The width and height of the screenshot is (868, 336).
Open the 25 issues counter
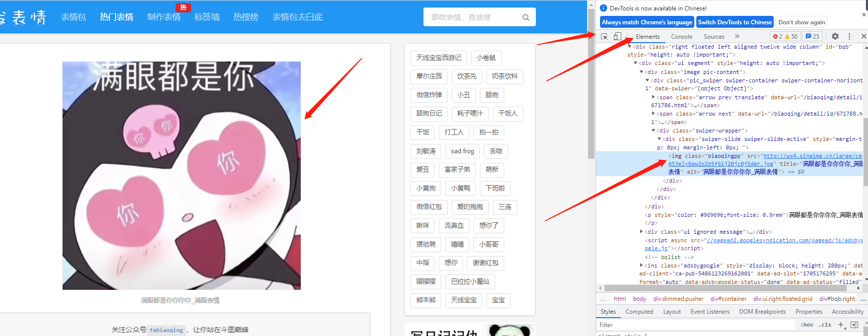812,36
